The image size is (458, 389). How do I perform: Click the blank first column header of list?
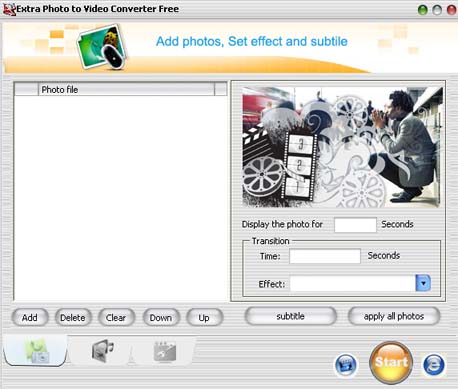[x=27, y=89]
